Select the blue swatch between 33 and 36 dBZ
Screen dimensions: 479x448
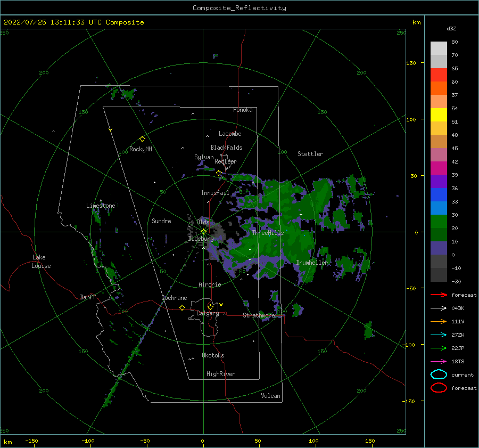point(439,195)
